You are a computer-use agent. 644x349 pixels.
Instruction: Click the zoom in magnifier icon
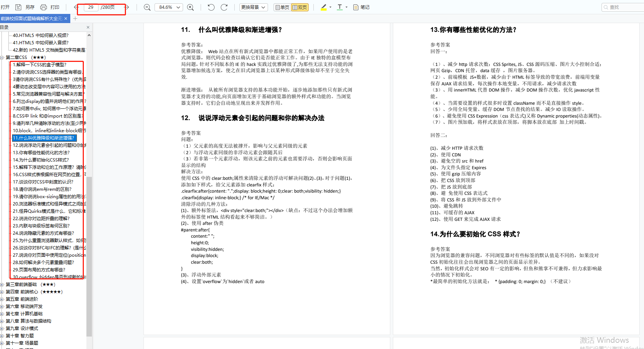click(190, 7)
